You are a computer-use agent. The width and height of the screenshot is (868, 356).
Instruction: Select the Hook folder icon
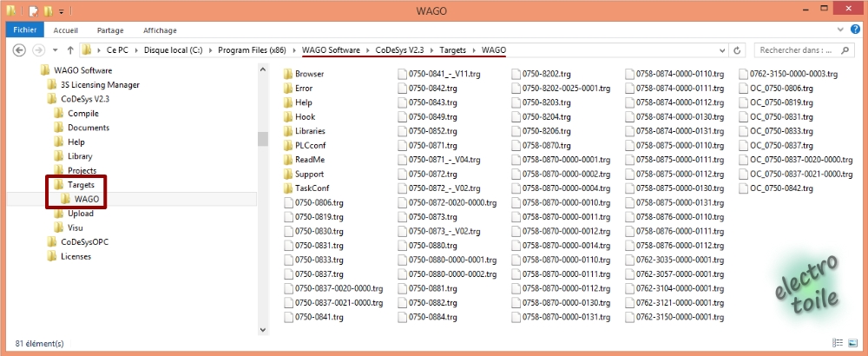[x=288, y=117]
